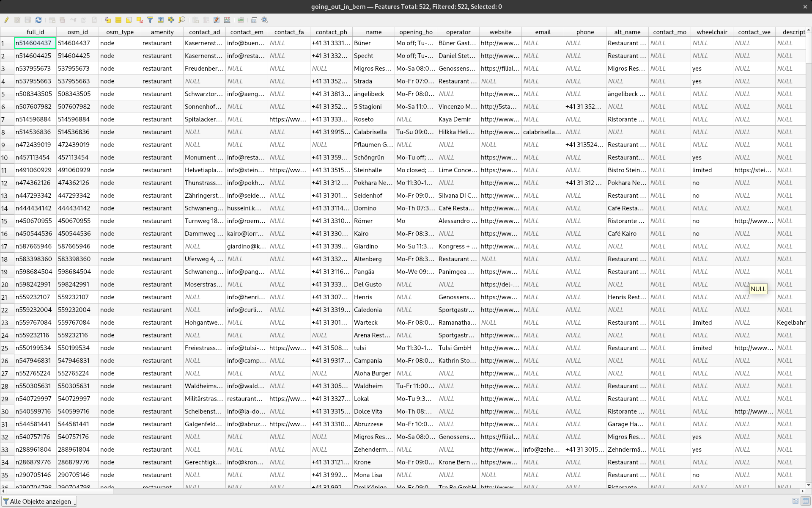Click the full_id cell n514604437
This screenshot has height=508, width=812.
[x=35, y=43]
